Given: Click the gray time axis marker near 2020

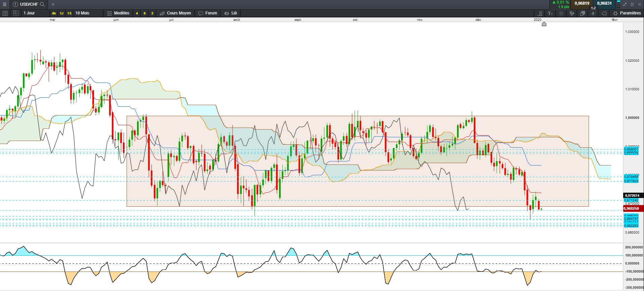Looking at the screenshot, I should [x=544, y=24].
